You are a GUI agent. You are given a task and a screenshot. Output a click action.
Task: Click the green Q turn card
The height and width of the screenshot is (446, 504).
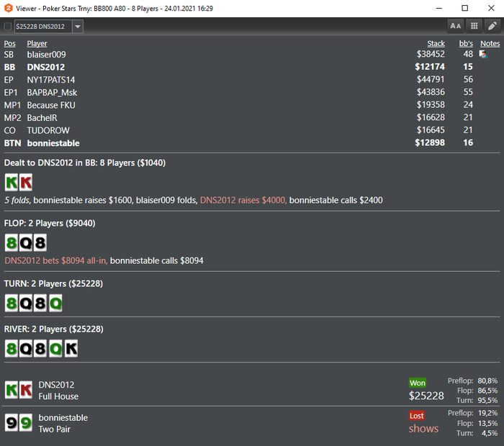click(x=55, y=303)
